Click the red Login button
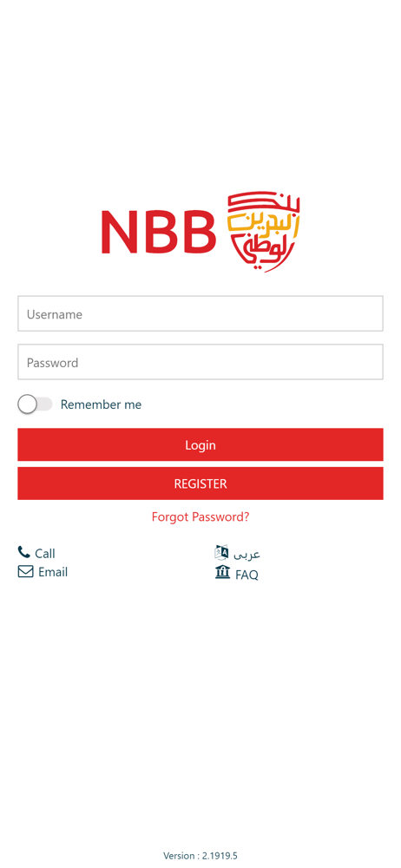 (x=200, y=444)
